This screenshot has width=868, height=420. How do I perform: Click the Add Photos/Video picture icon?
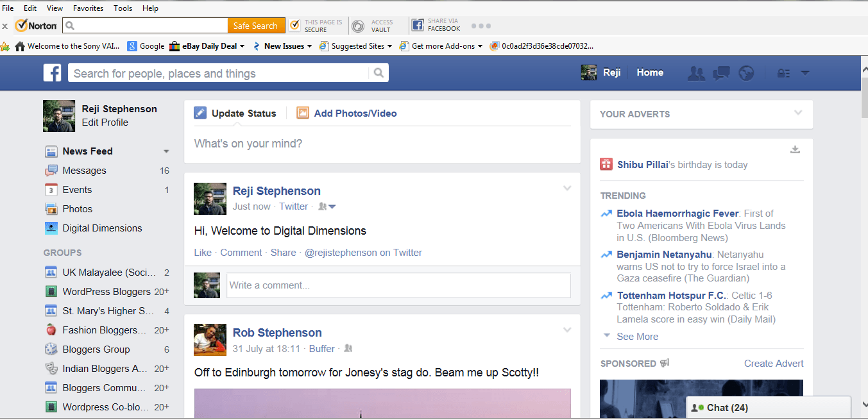(303, 113)
